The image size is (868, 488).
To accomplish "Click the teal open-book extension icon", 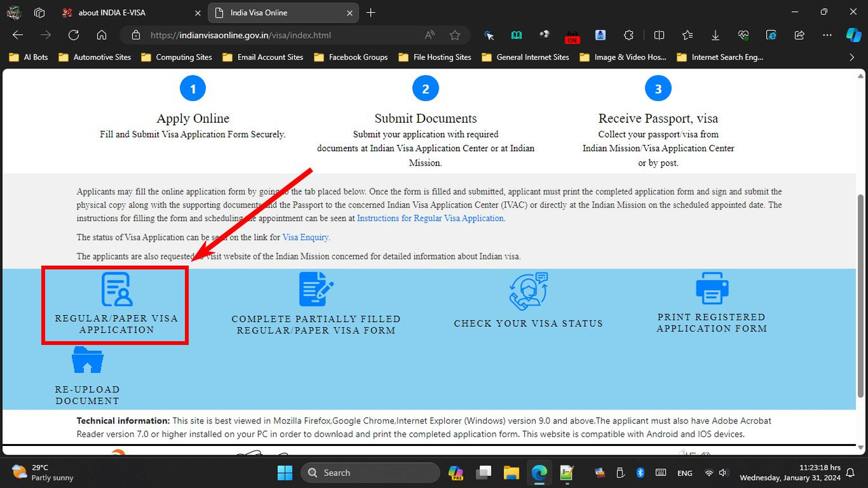I will click(x=517, y=35).
